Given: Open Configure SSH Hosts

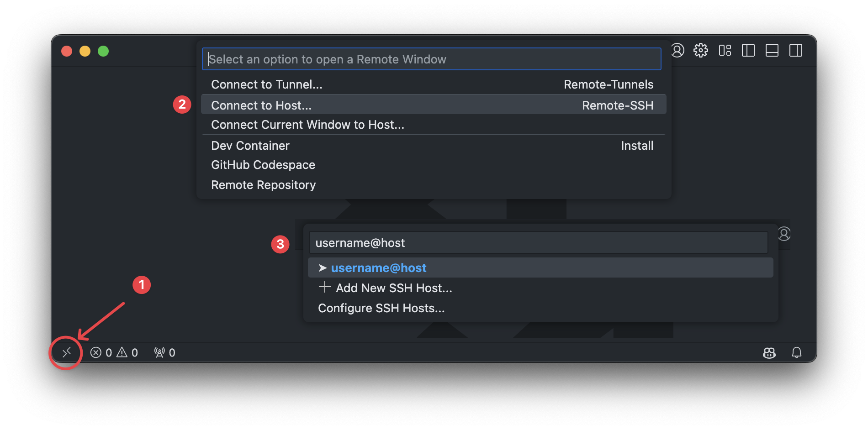Looking at the screenshot, I should [381, 308].
